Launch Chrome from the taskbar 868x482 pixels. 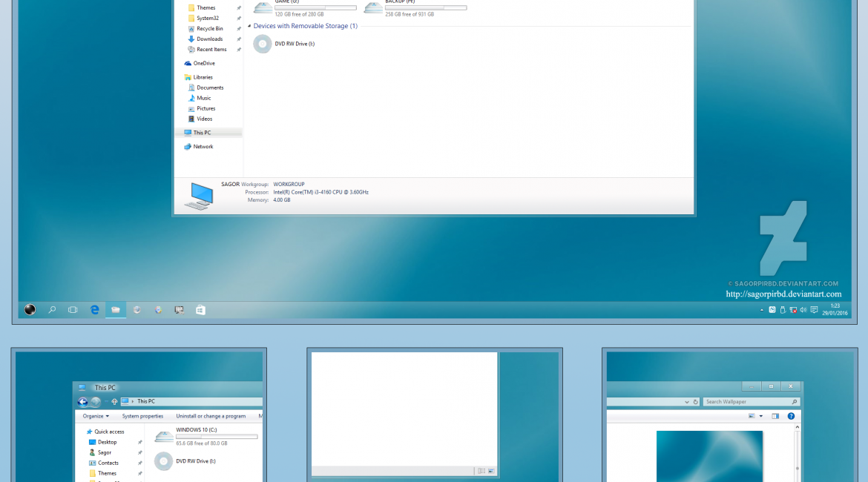tap(158, 310)
